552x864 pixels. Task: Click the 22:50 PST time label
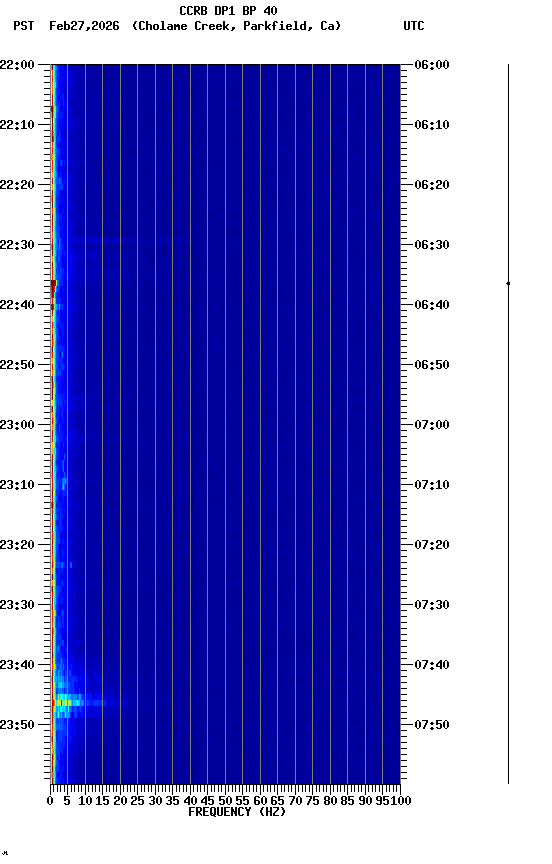[17, 365]
